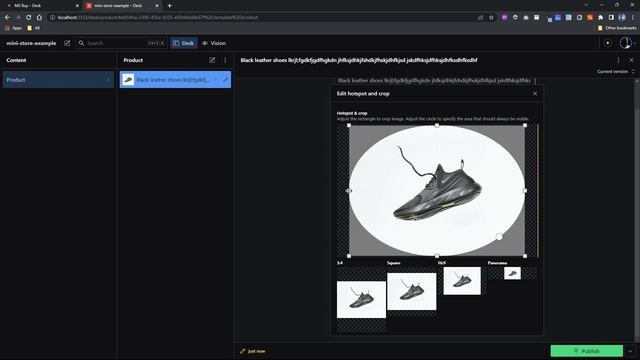The image size is (640, 360).
Task: Click the 'just now' edit status
Action: [x=253, y=351]
